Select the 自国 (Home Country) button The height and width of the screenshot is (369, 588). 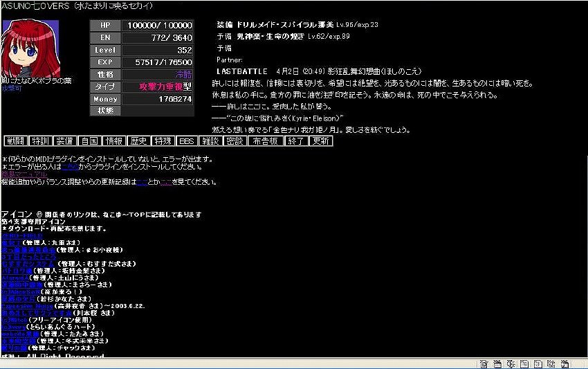tap(90, 141)
